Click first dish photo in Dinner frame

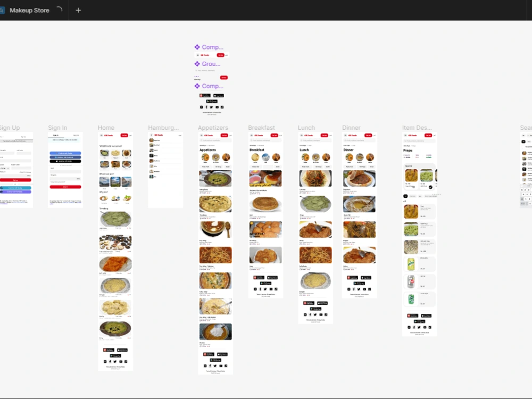359,178
